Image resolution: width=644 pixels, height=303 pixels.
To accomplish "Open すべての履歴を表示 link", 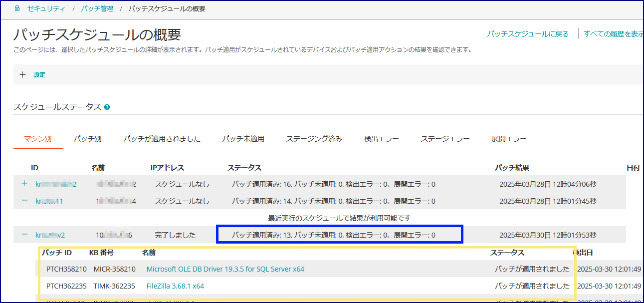I will tap(613, 34).
